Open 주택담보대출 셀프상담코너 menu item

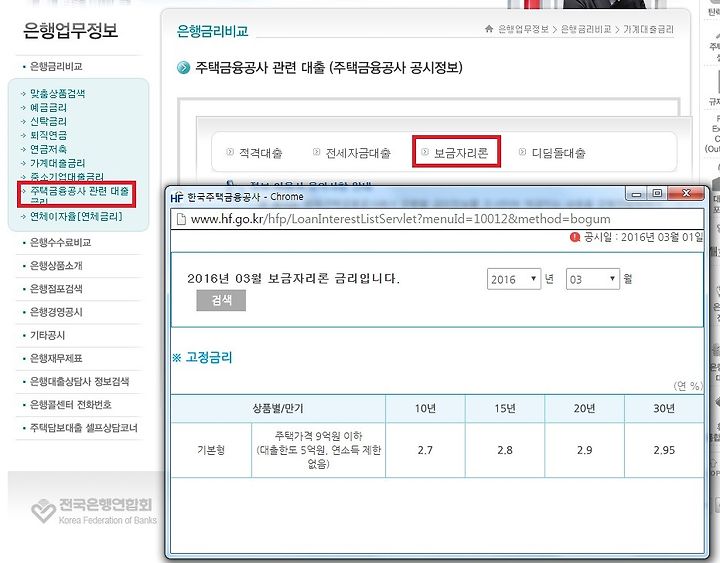click(84, 428)
